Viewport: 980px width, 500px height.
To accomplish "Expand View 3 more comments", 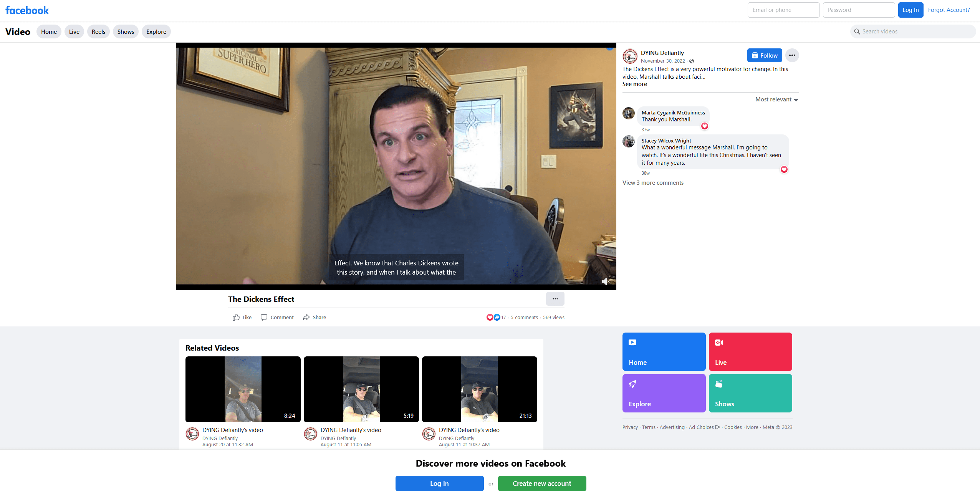I will 653,183.
